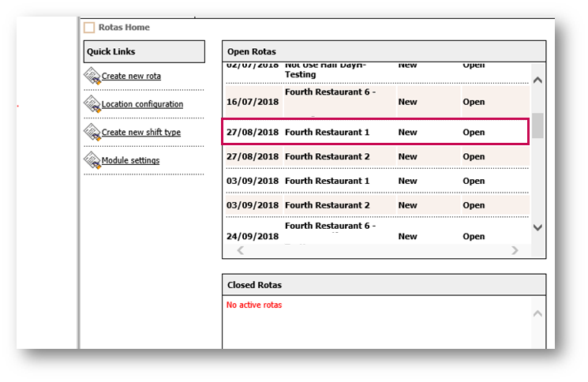
Task: Click the Open Rotas vertical scrollbar thumb
Action: (537, 125)
